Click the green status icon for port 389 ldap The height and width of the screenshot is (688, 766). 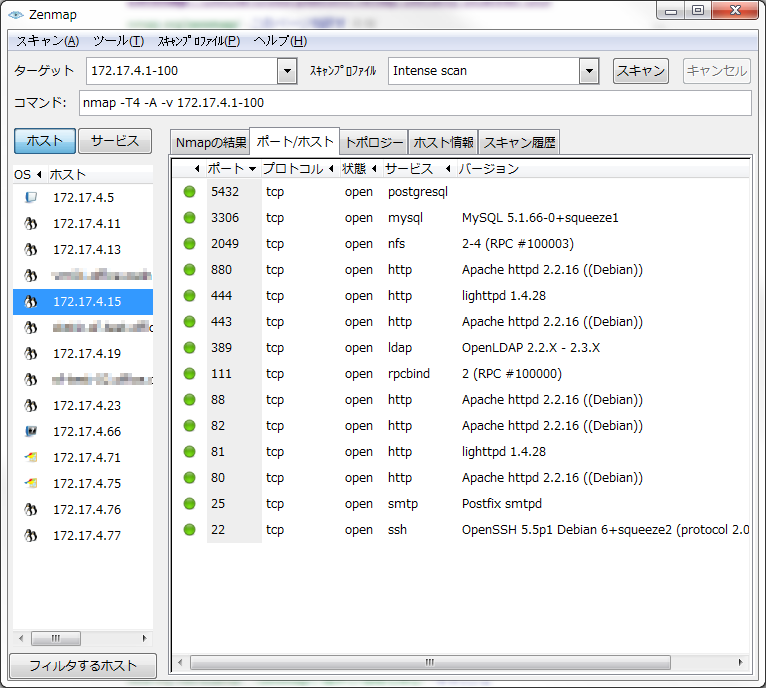coord(190,347)
